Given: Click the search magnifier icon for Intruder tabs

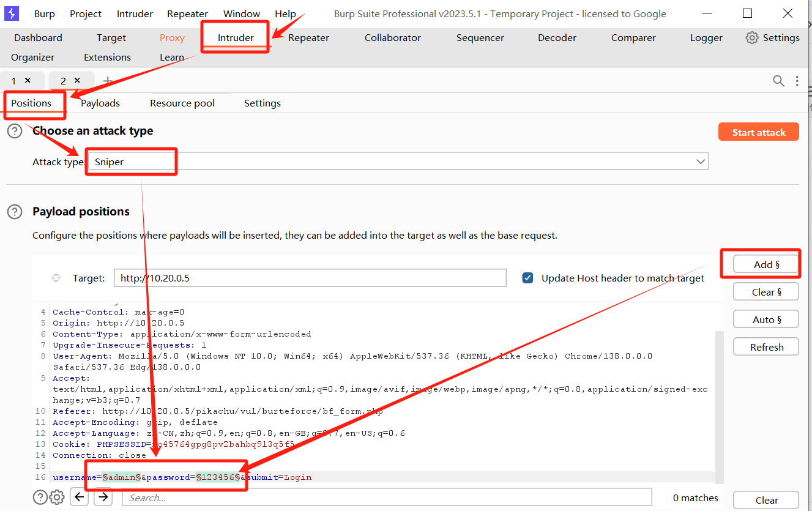Looking at the screenshot, I should click(x=778, y=81).
